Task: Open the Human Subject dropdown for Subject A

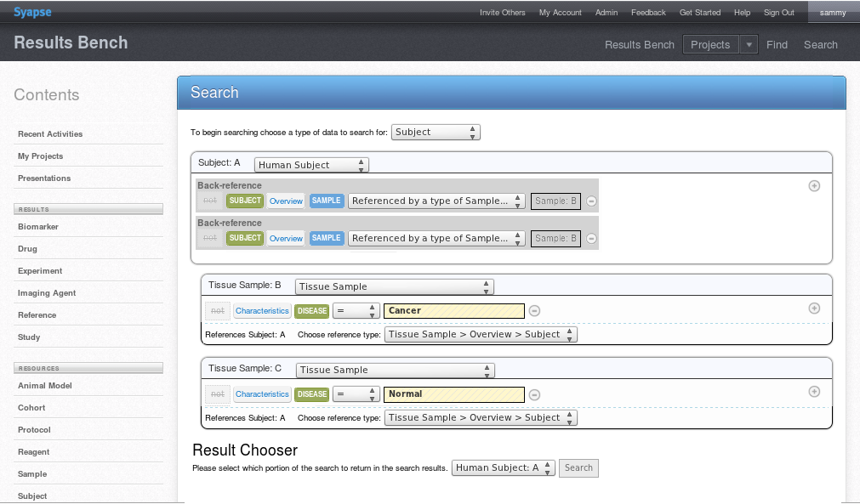Action: click(x=311, y=165)
